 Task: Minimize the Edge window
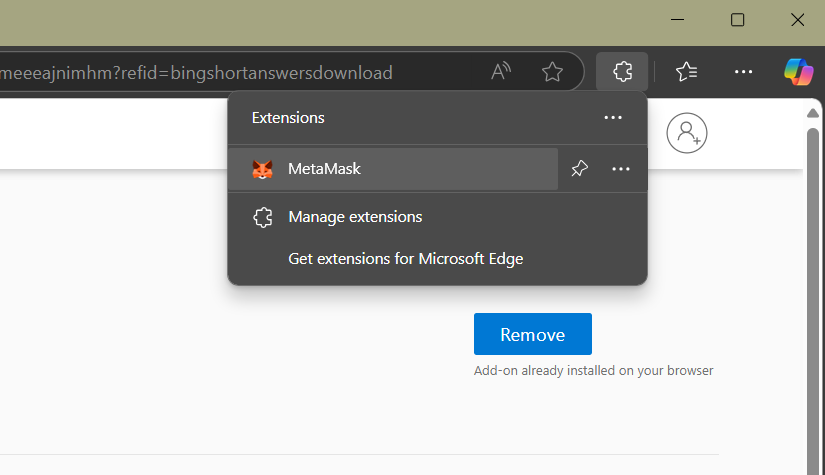[678, 20]
